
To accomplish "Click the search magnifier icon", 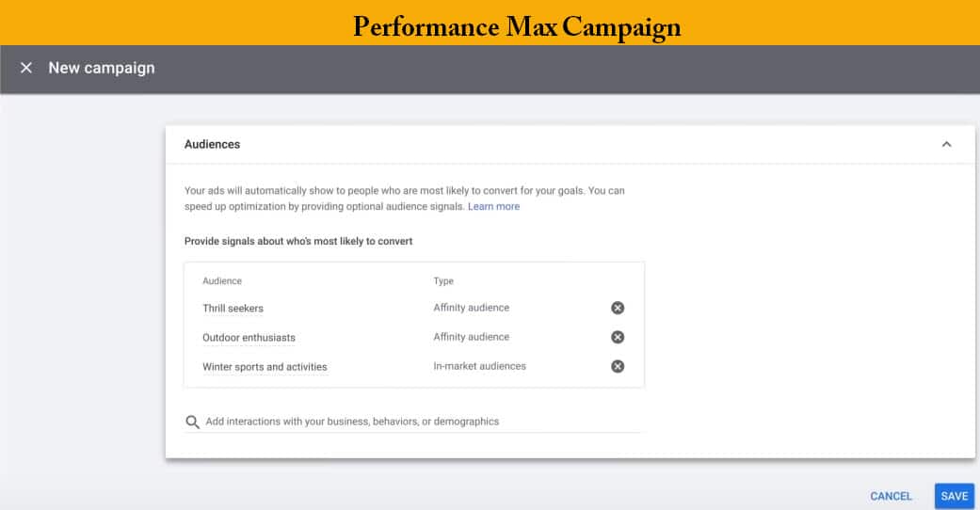I will point(192,422).
